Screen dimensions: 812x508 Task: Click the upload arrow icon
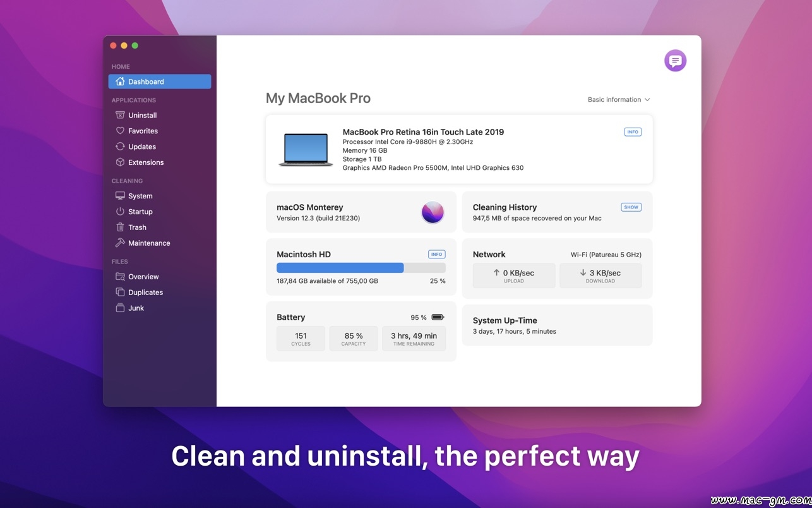pyautogui.click(x=496, y=273)
